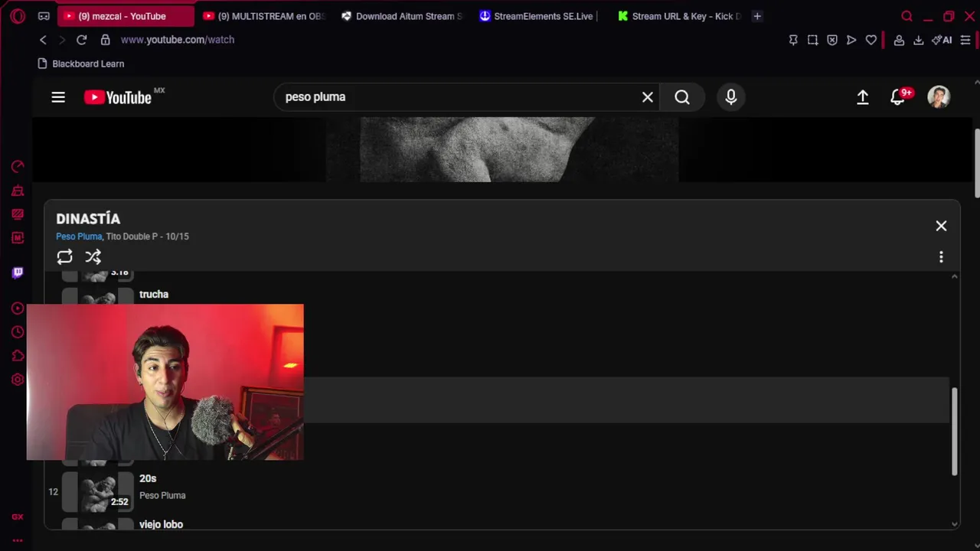Viewport: 980px width, 551px height.
Task: Click the playlist scroll down arrow
Action: (x=954, y=524)
